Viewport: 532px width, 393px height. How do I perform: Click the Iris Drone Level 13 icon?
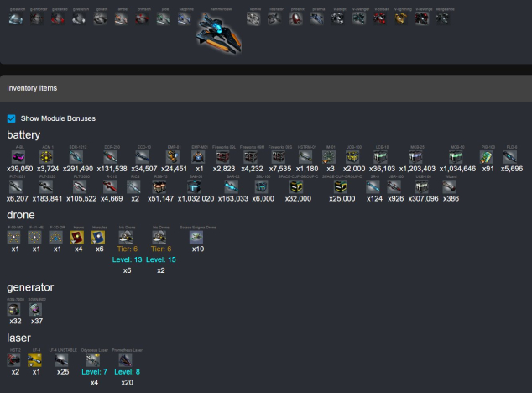click(127, 238)
